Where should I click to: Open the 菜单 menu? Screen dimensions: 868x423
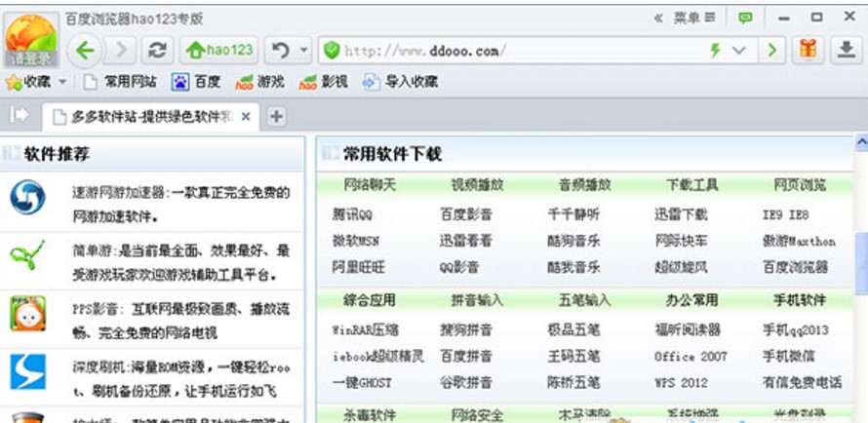click(x=694, y=18)
